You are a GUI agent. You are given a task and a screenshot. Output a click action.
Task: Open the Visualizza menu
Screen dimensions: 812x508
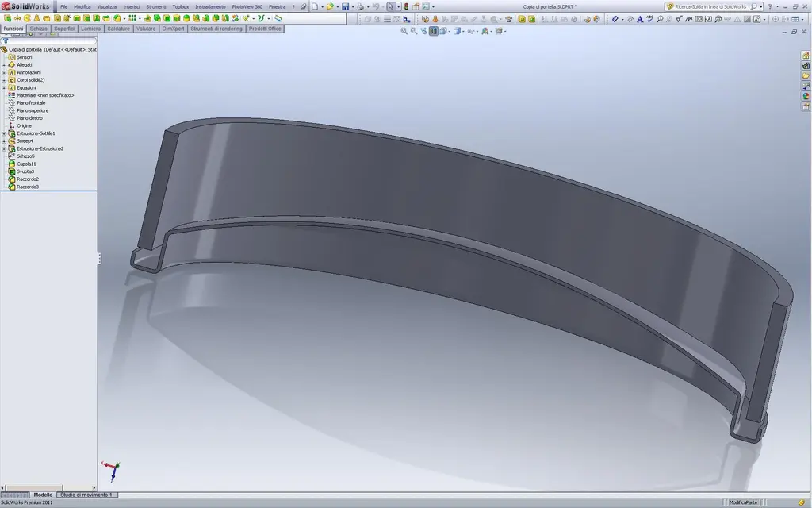[x=107, y=6]
